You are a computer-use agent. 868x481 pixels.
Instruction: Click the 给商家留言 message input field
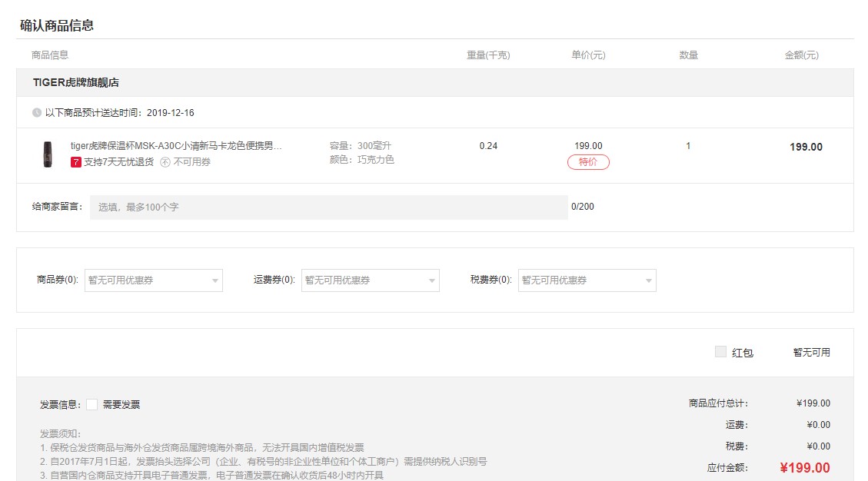click(x=329, y=207)
